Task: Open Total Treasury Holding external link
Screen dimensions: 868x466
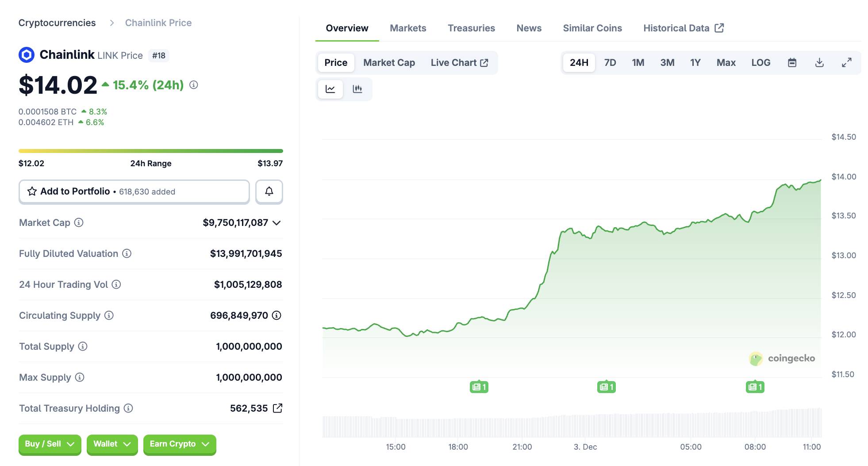Action: 278,408
